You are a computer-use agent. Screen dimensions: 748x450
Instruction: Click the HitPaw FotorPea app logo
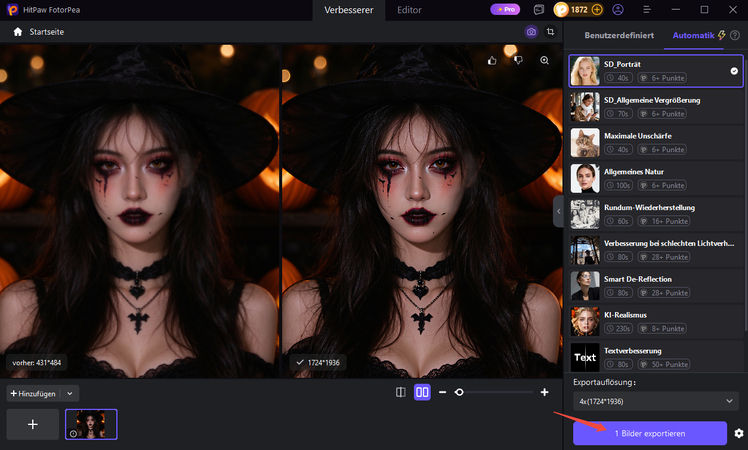tap(12, 10)
